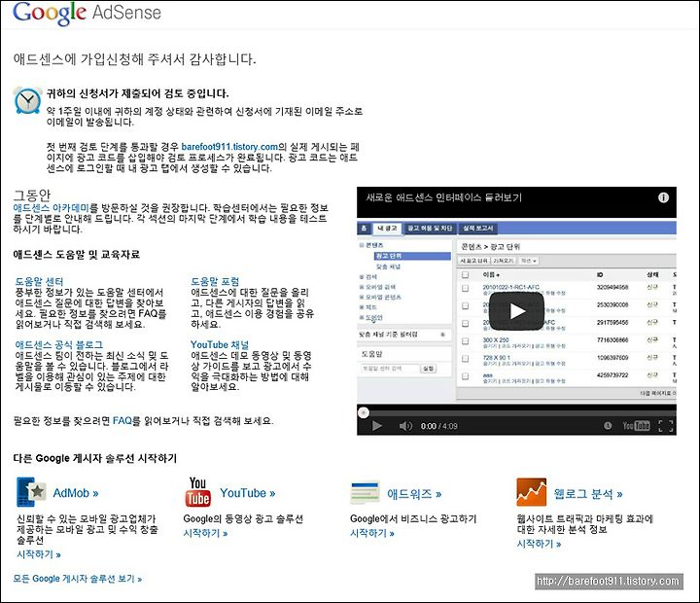Open the video on YouTube via the player logo
The image size is (700, 603).
[x=636, y=426]
